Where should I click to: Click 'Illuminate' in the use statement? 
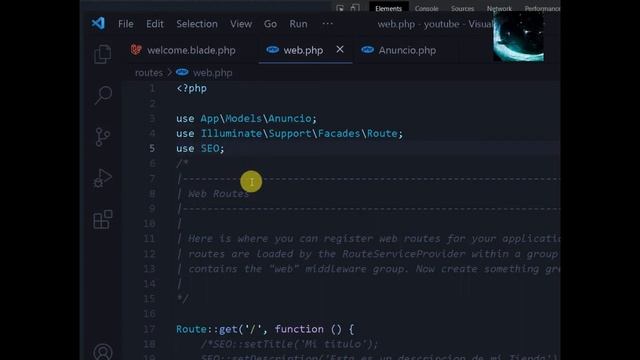pos(231,133)
